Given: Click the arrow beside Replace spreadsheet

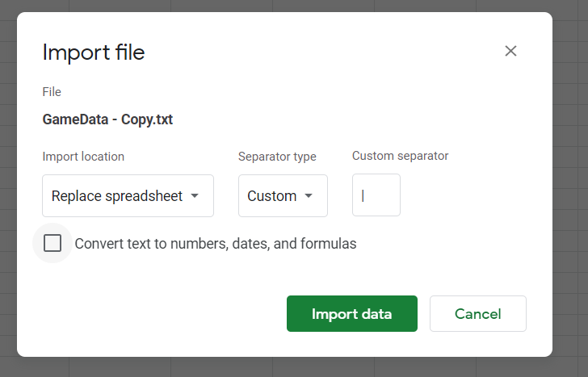Looking at the screenshot, I should (195, 195).
